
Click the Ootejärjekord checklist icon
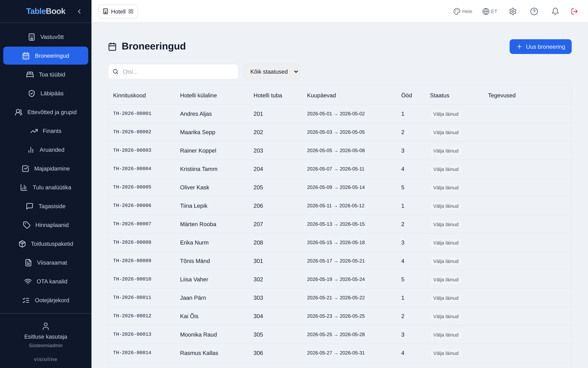tap(26, 300)
